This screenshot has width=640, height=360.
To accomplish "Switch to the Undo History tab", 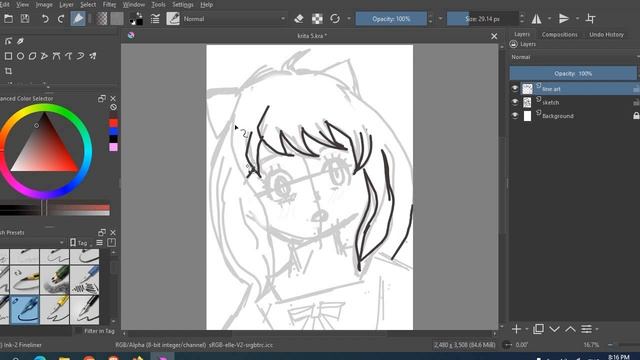I will (607, 35).
